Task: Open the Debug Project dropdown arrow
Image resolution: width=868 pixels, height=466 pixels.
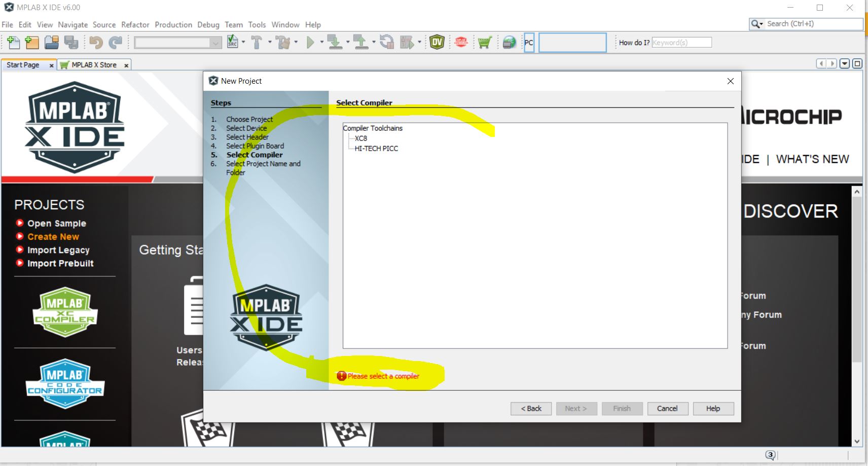Action: click(x=419, y=42)
